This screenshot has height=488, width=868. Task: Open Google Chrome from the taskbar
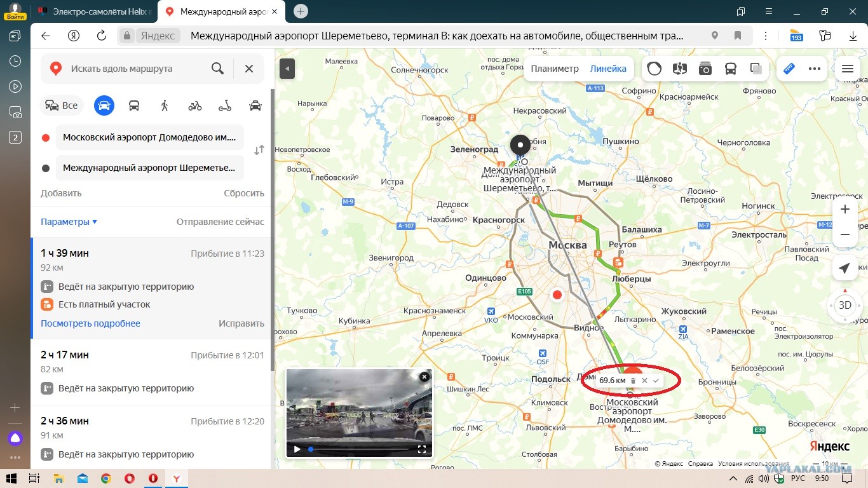click(x=105, y=478)
